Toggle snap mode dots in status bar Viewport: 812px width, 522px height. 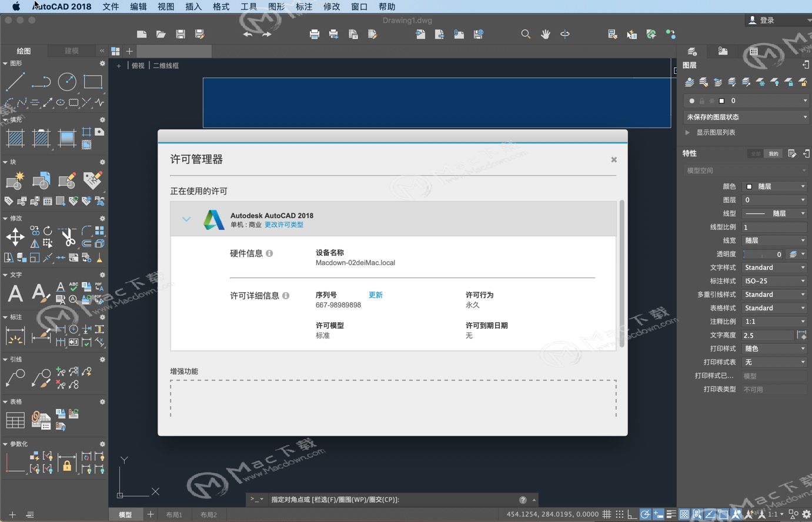pyautogui.click(x=619, y=514)
